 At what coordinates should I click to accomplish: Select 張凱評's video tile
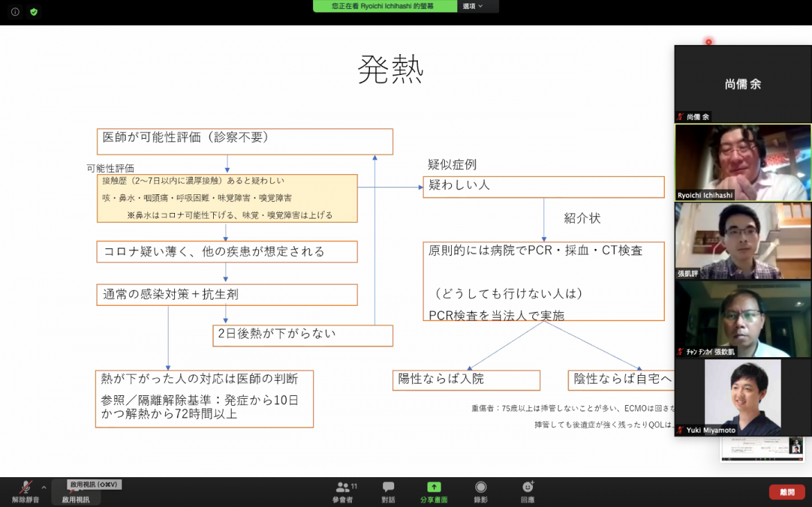743,240
